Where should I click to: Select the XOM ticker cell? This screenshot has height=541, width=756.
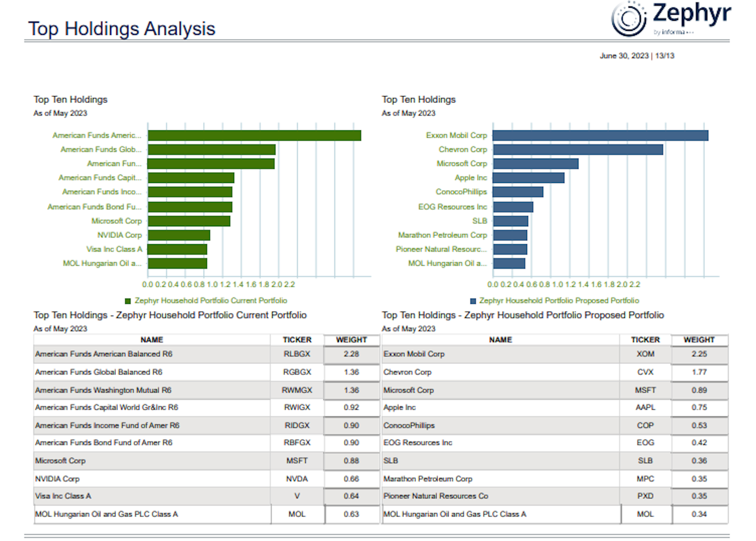645,354
